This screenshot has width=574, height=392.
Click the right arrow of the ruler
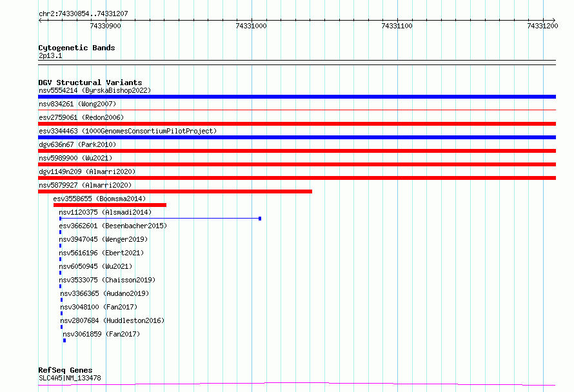coord(553,20)
